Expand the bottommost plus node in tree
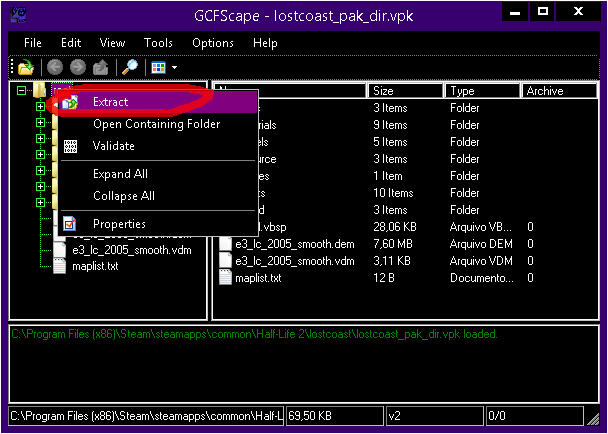Image resolution: width=608 pixels, height=434 pixels. 40,202
